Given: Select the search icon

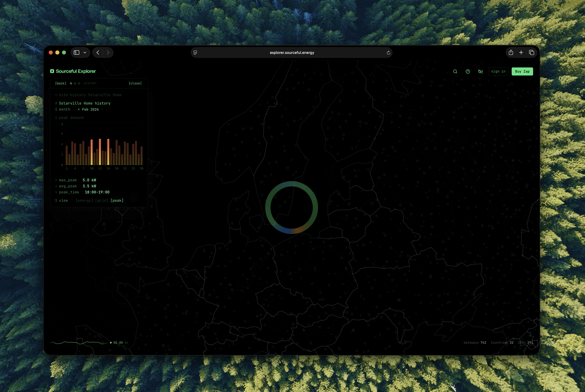Looking at the screenshot, I should click(455, 71).
